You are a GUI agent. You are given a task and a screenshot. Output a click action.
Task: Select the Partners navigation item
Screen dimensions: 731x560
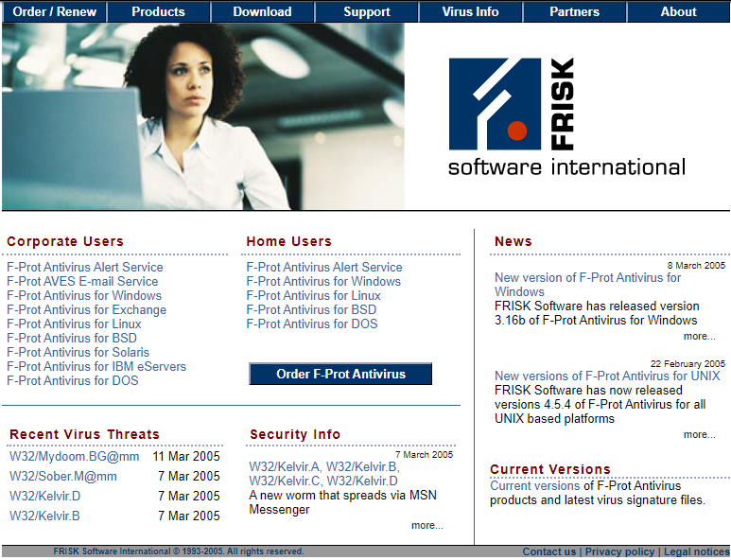pyautogui.click(x=574, y=12)
